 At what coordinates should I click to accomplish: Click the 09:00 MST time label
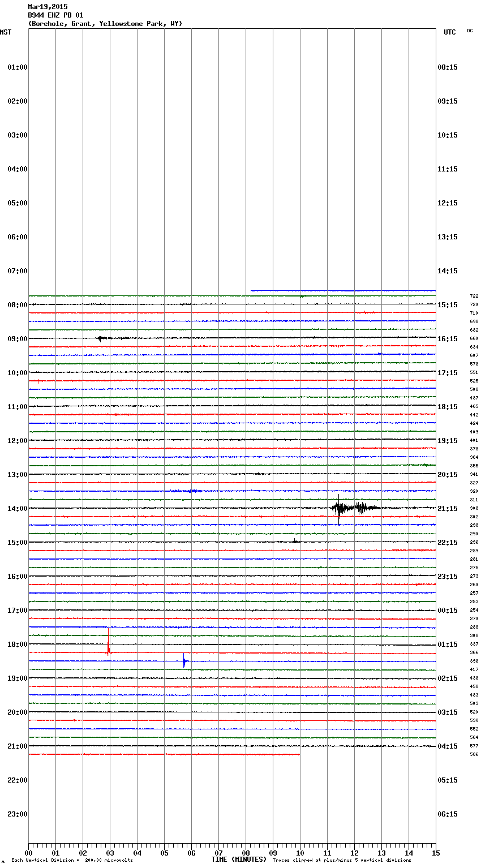coord(18,339)
